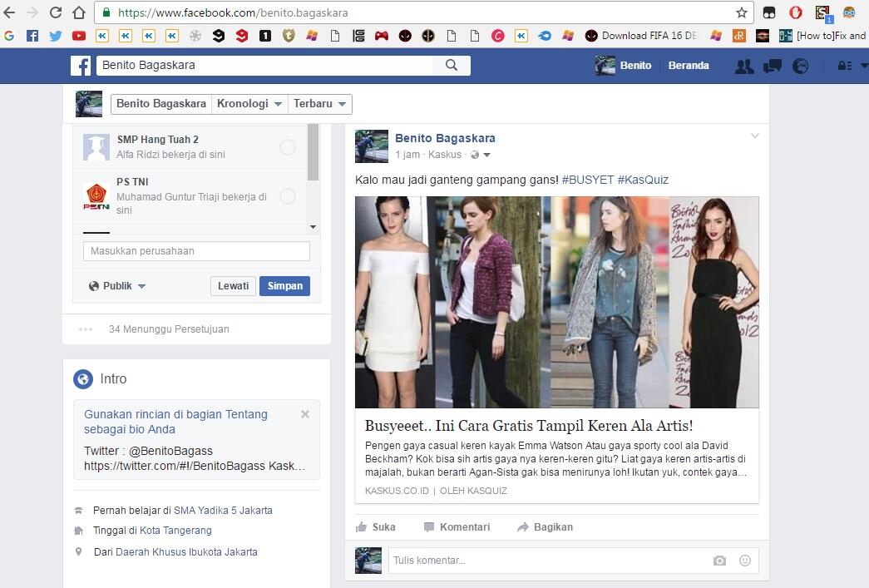The width and height of the screenshot is (869, 588).
Task: Select the SMP Hang Tuah 2 radio circle
Action: click(288, 147)
